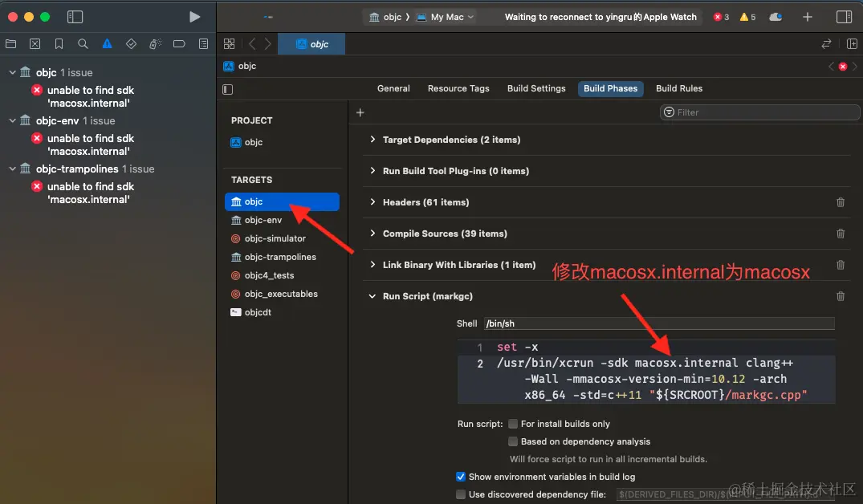Delete the Run Script markgc phase

tap(841, 297)
